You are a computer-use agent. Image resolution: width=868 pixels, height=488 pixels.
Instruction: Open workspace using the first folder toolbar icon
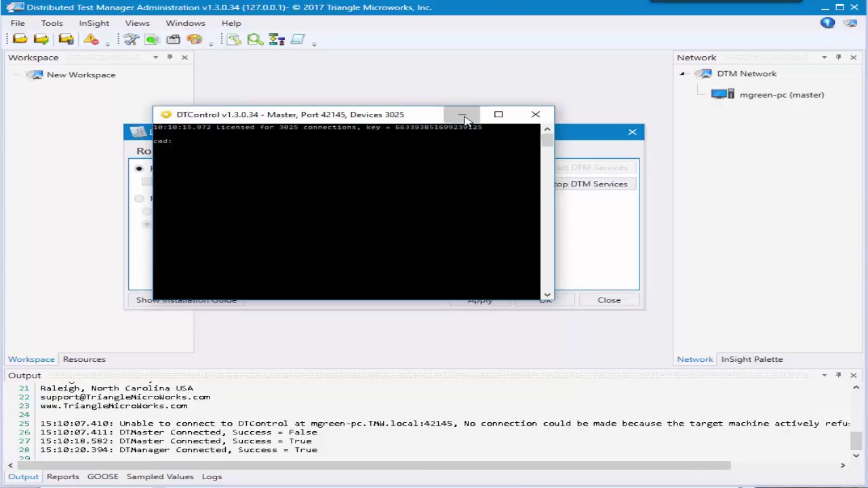tap(20, 40)
